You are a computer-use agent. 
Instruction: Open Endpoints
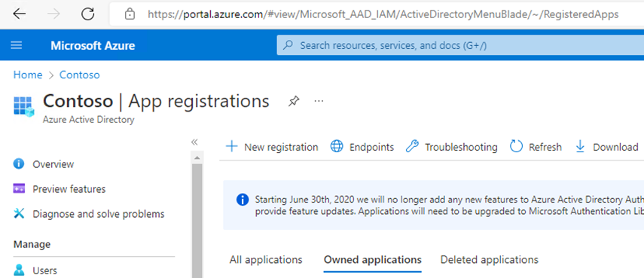click(x=362, y=147)
